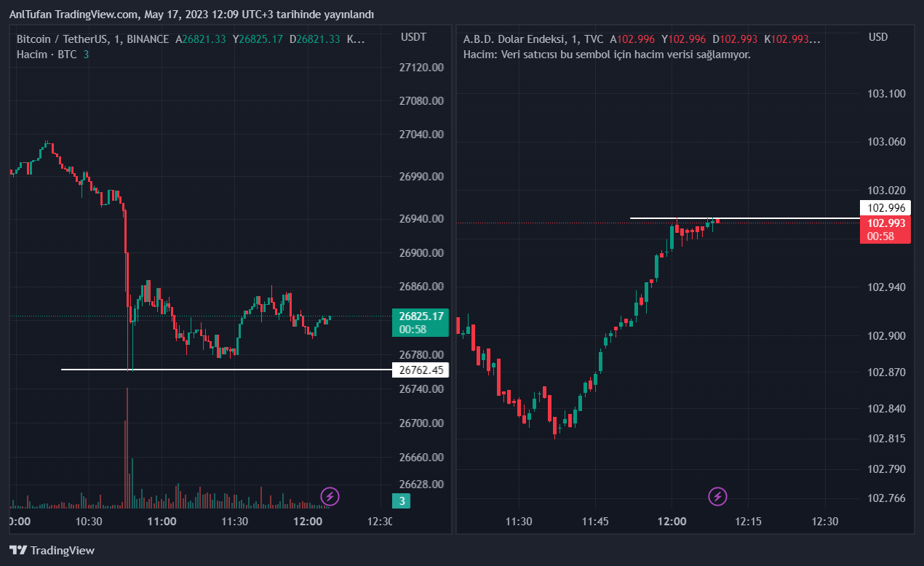Click the red 102.993 current price label

click(x=885, y=229)
